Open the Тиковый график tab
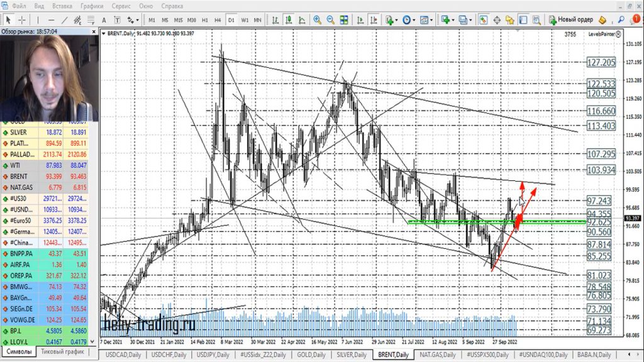The height and width of the screenshot is (362, 644). click(x=63, y=353)
